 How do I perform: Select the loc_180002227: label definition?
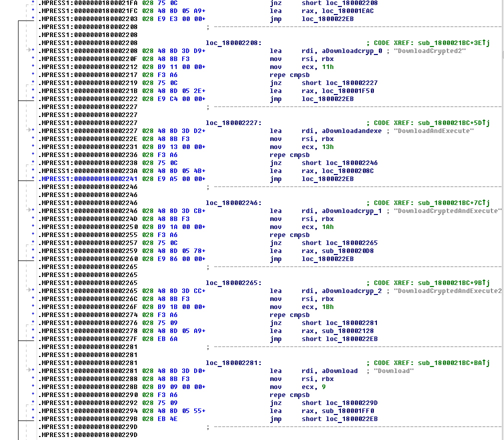point(234,123)
